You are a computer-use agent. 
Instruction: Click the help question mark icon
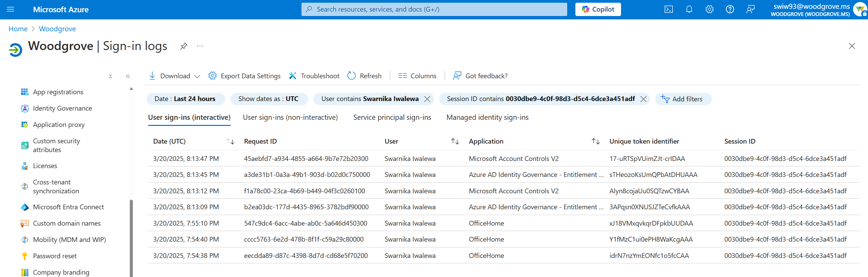(730, 10)
